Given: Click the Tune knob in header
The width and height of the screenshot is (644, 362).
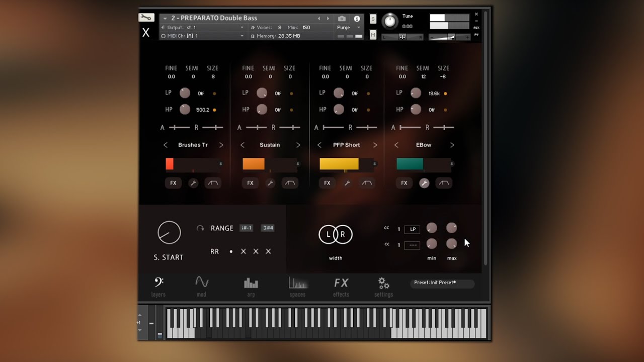Looking at the screenshot, I should [389, 21].
